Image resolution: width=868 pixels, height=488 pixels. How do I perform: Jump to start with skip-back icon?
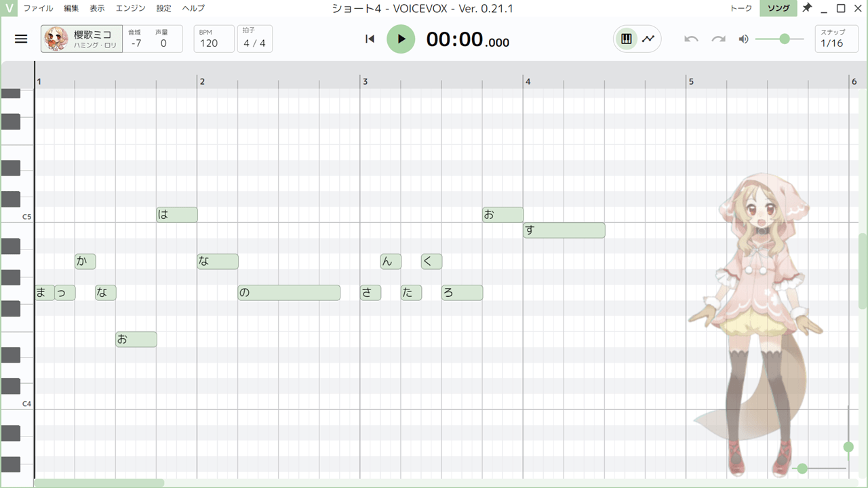[370, 39]
